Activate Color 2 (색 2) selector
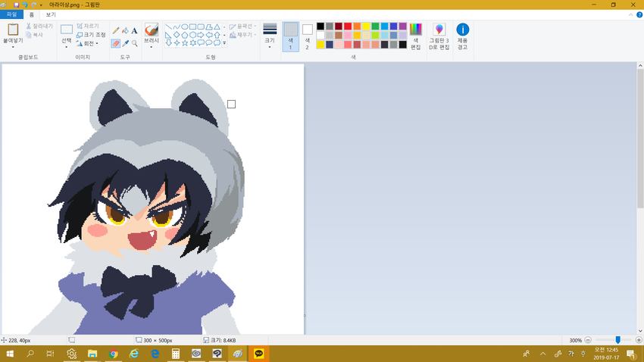This screenshot has height=362, width=644. [x=307, y=37]
